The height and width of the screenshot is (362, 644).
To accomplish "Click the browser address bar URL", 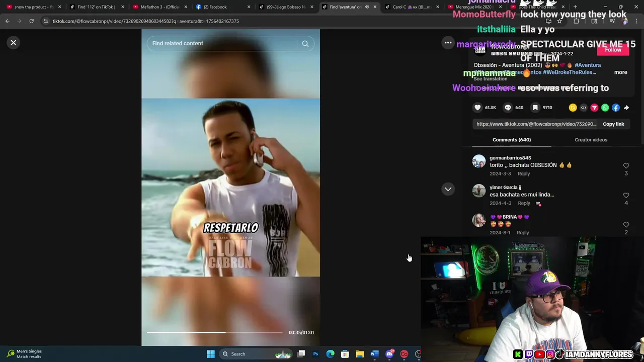I will pyautogui.click(x=145, y=21).
